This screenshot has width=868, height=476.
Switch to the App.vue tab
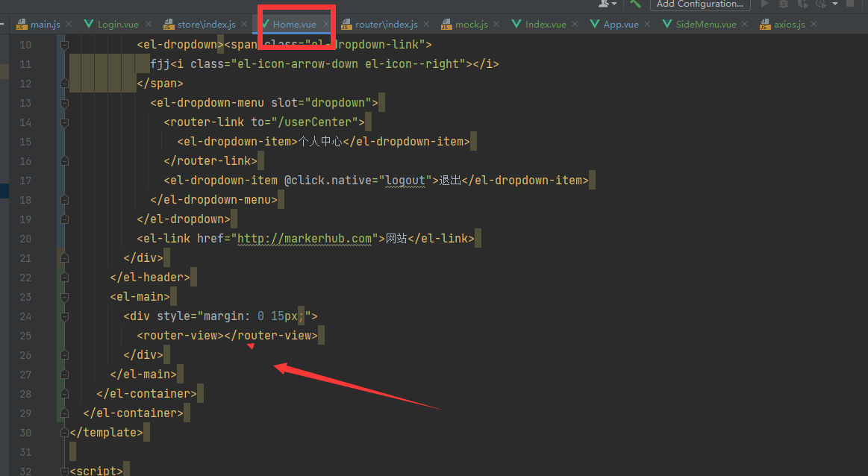coord(621,25)
